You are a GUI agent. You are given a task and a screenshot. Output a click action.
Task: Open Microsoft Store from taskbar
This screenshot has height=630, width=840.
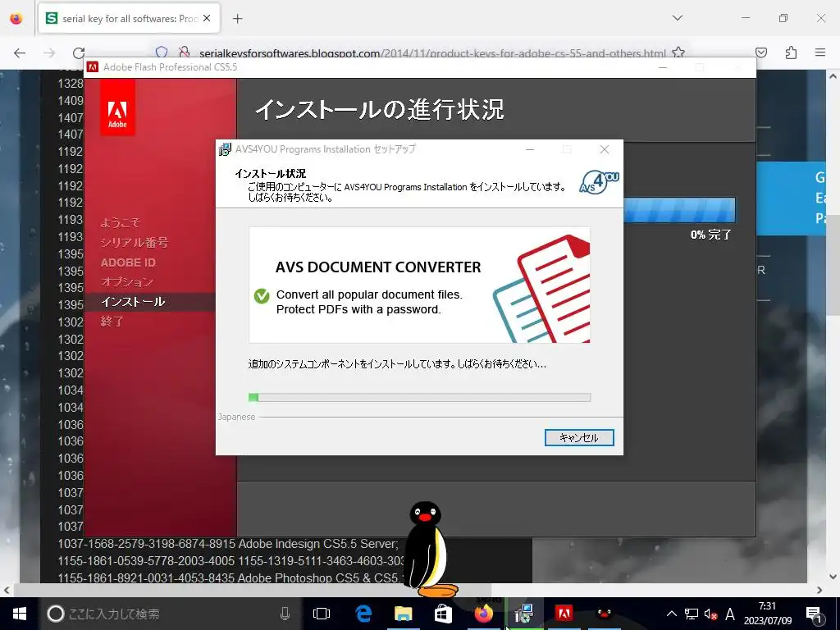pos(443,614)
